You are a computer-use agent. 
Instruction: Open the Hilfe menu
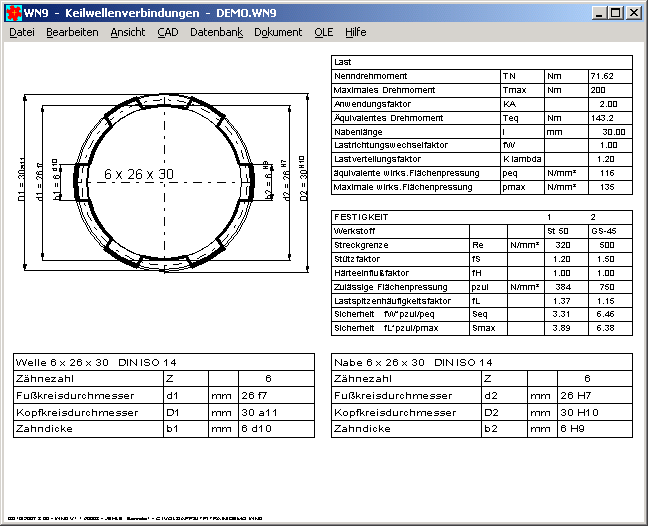[355, 32]
